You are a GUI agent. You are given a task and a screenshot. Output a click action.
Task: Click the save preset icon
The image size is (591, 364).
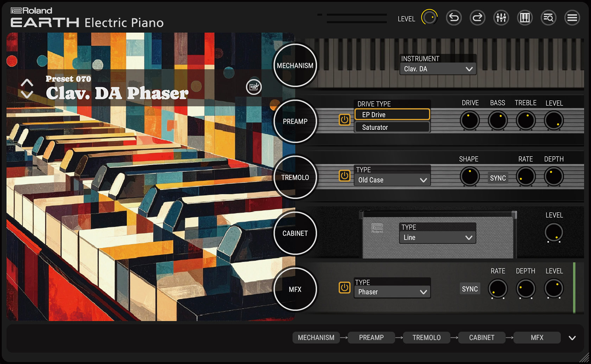(x=254, y=87)
